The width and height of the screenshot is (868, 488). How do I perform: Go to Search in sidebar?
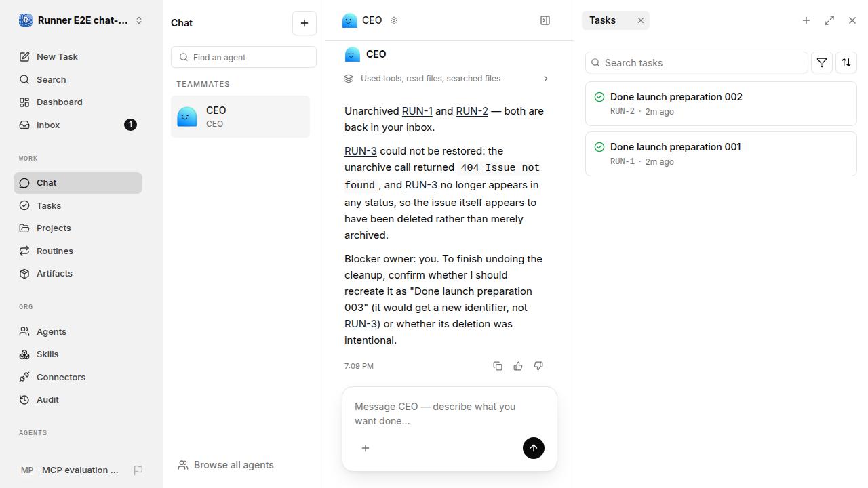(78, 79)
